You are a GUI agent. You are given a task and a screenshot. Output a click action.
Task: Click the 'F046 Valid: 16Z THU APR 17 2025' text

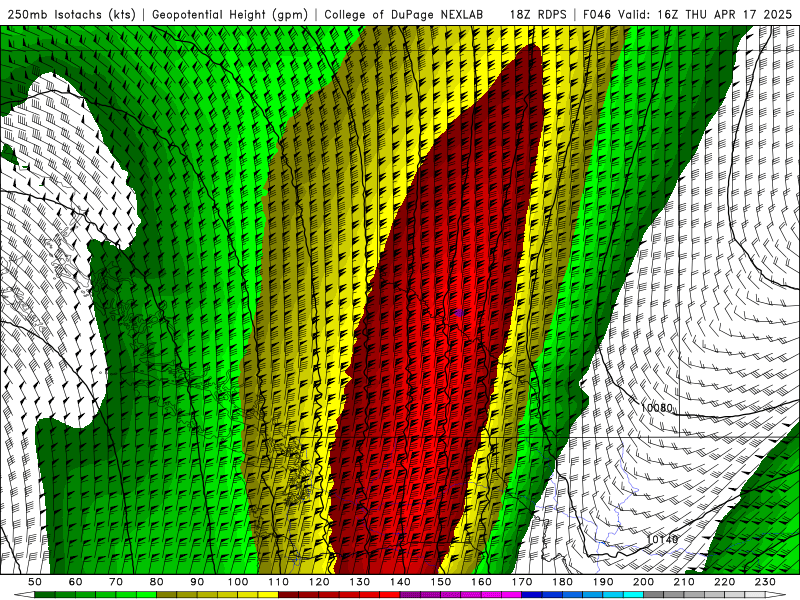coord(687,14)
